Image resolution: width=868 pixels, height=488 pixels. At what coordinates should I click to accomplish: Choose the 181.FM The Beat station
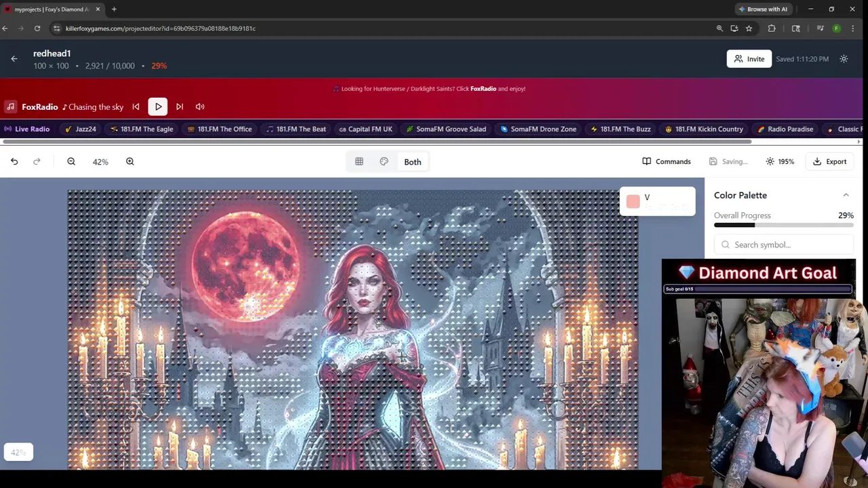296,129
